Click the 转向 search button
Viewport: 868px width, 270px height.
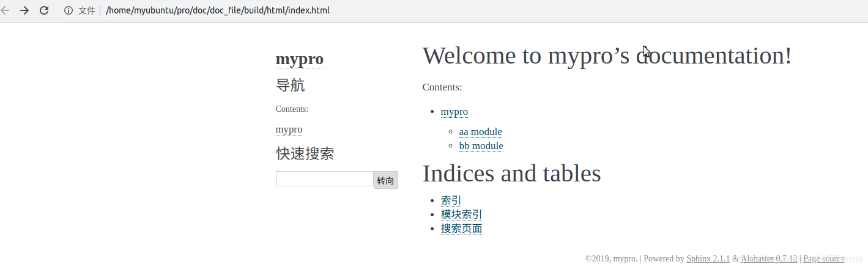[386, 180]
